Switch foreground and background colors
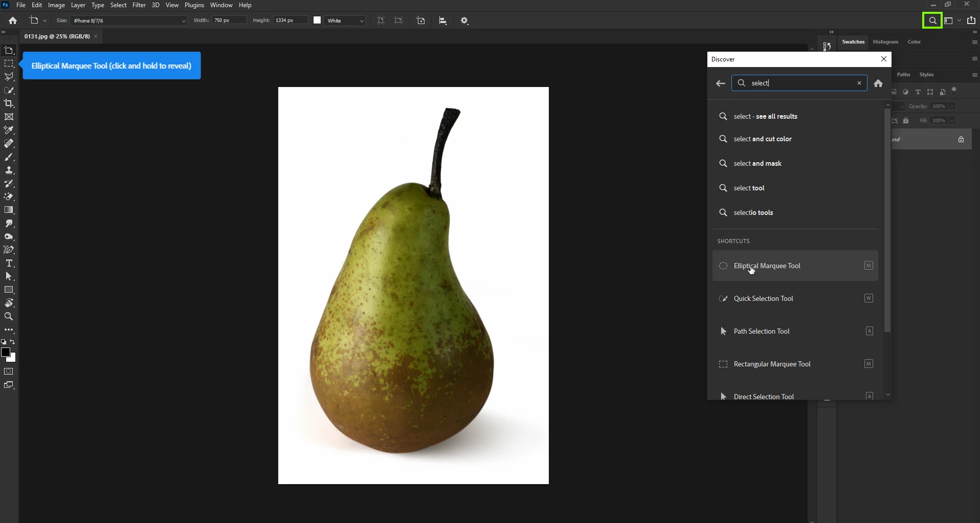Viewport: 980px width, 523px height. tap(13, 342)
